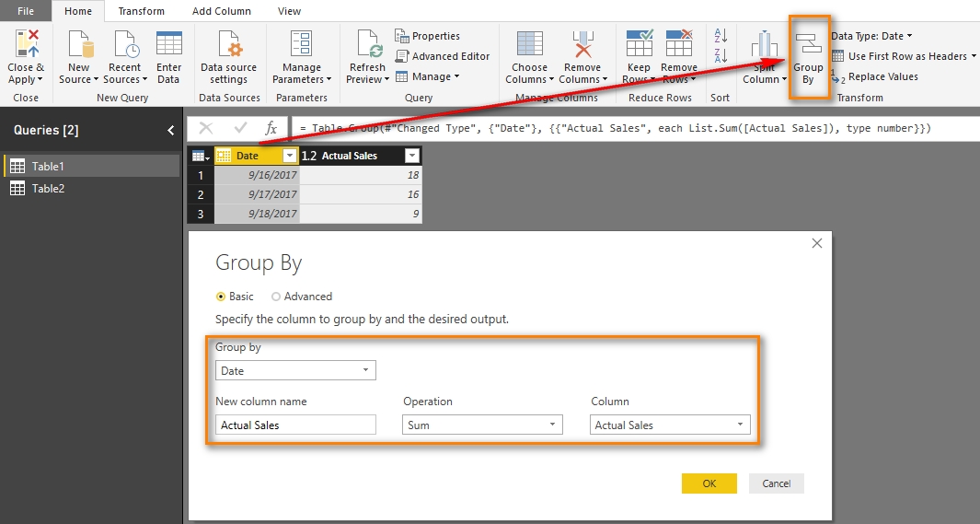Open Data source settings
Viewport: 980px width, 524px height.
coord(229,44)
